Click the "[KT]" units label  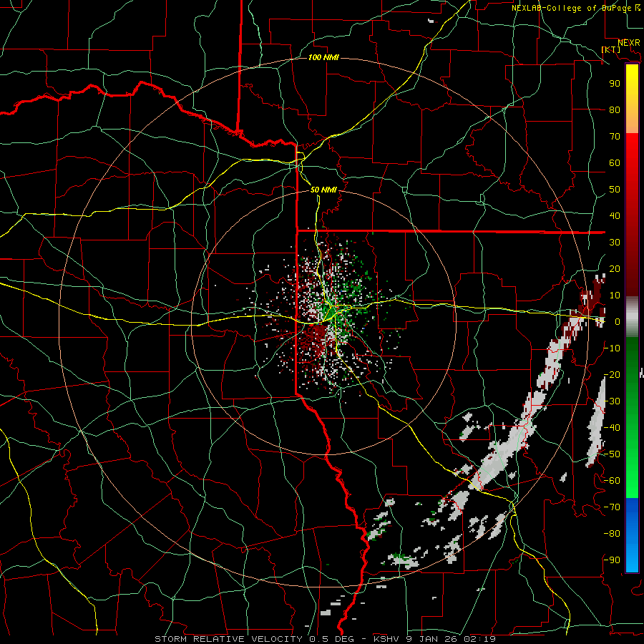(611, 49)
